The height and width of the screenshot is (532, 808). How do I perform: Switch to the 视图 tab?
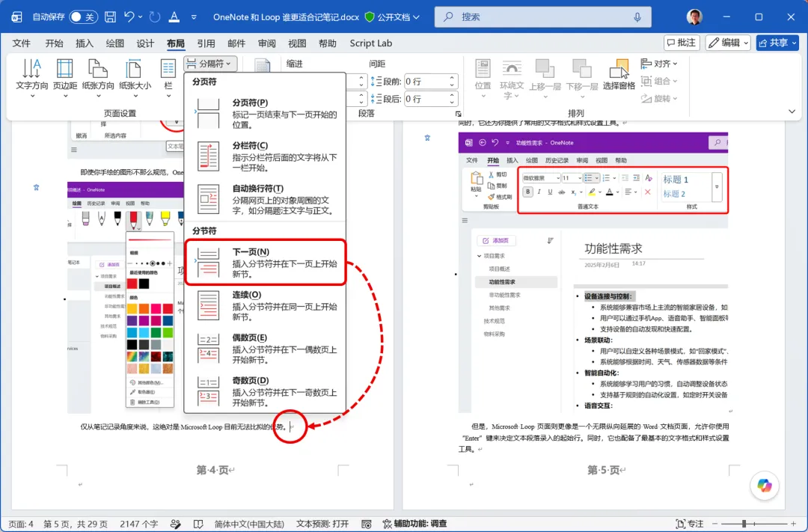(297, 43)
